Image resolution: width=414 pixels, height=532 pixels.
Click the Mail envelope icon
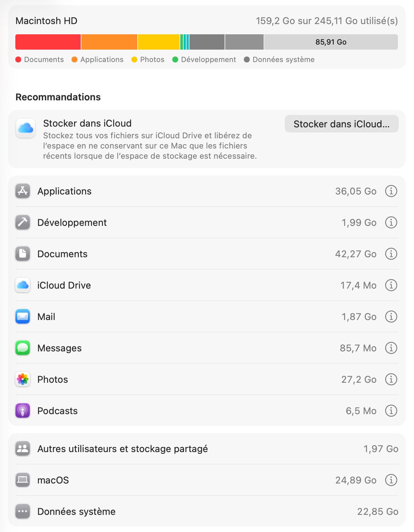pos(23,317)
